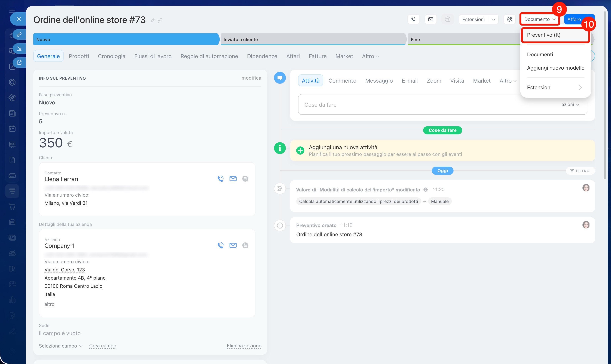This screenshot has height=364, width=611.
Task: Choose Documenti from Documento menu
Action: [540, 54]
